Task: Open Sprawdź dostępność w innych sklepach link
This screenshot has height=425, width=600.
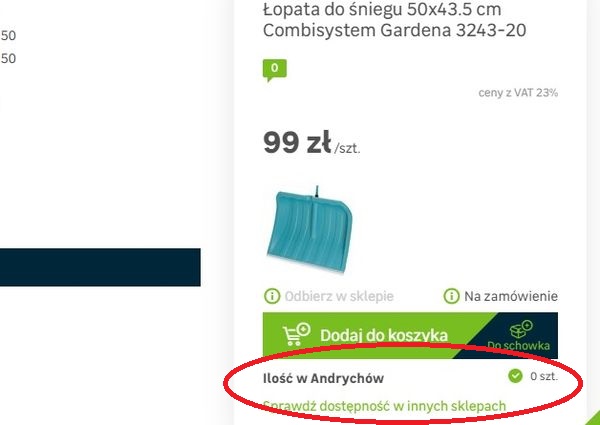Action: point(385,406)
